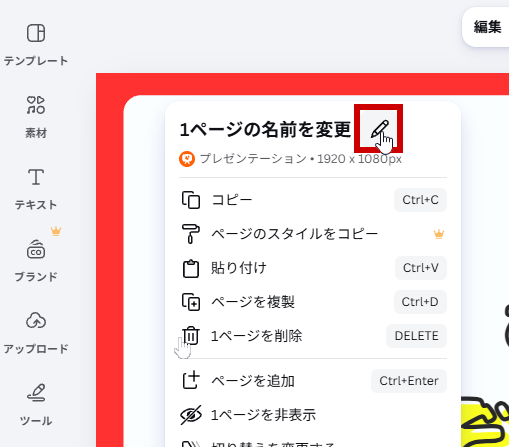Choose ページのスタイルをコピー menu entry
This screenshot has height=447, width=509.
coord(313,234)
